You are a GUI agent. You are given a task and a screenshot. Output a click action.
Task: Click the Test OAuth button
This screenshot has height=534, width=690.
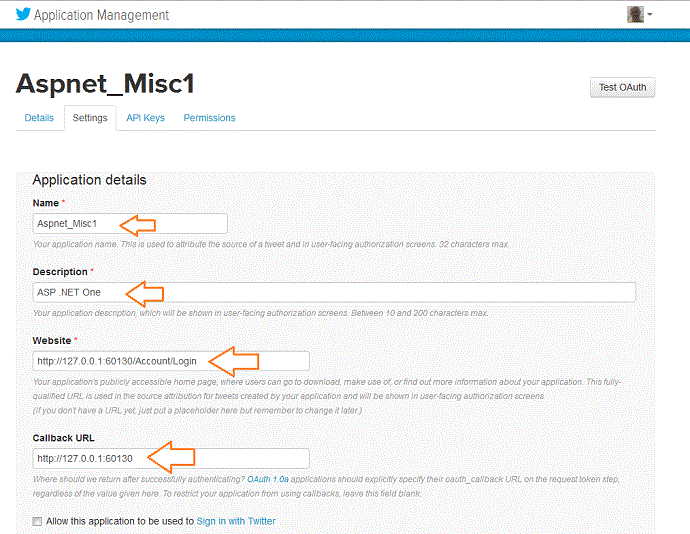[x=622, y=87]
